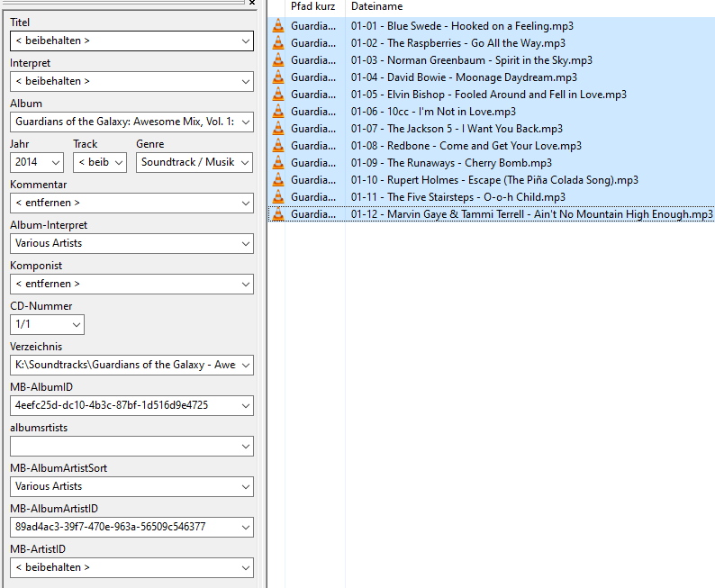Image resolution: width=715 pixels, height=588 pixels.
Task: Expand the Genre dropdown arrow
Action: point(245,163)
